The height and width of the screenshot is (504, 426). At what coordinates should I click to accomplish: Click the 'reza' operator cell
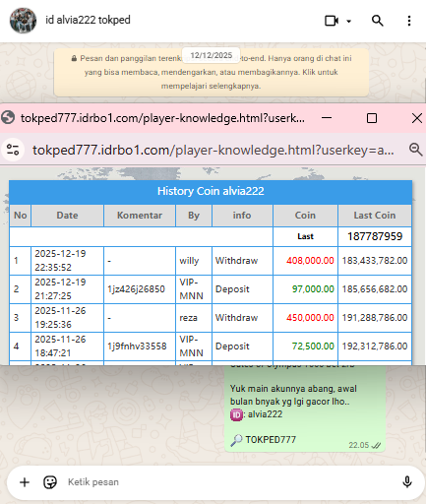coord(194,318)
